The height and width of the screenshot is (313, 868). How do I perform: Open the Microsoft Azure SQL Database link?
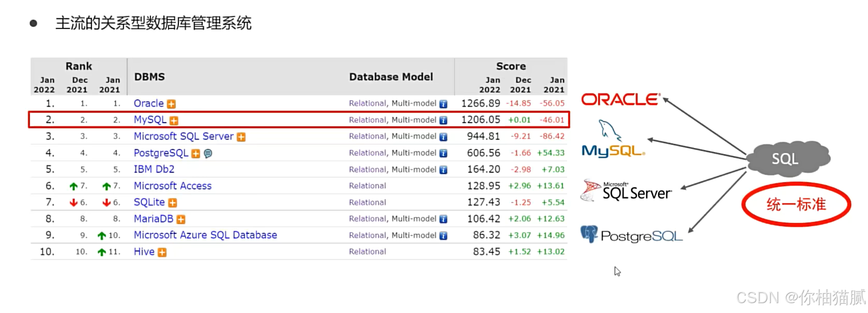click(205, 235)
